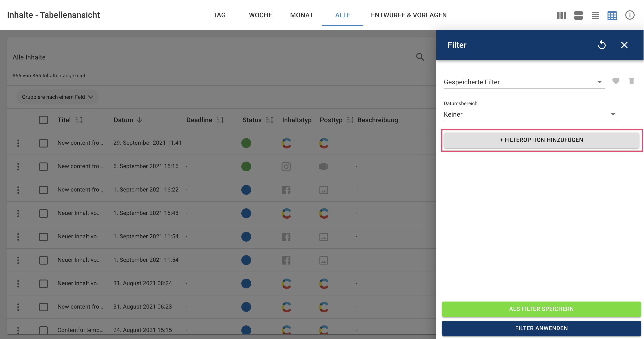
Task: Switch to the TAG tab
Action: [219, 15]
